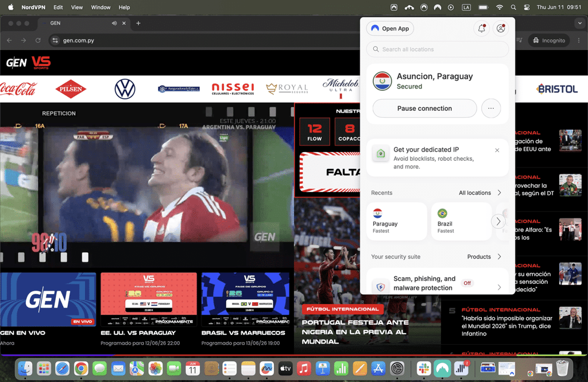Connect to Paraguay Fastest in Recents
This screenshot has width=588, height=382.
(x=397, y=221)
